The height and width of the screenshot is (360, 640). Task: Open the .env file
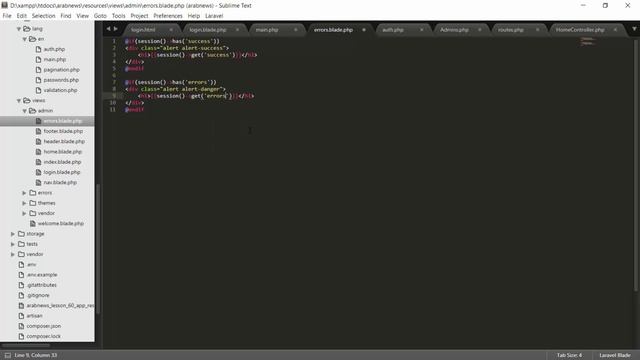point(31,264)
